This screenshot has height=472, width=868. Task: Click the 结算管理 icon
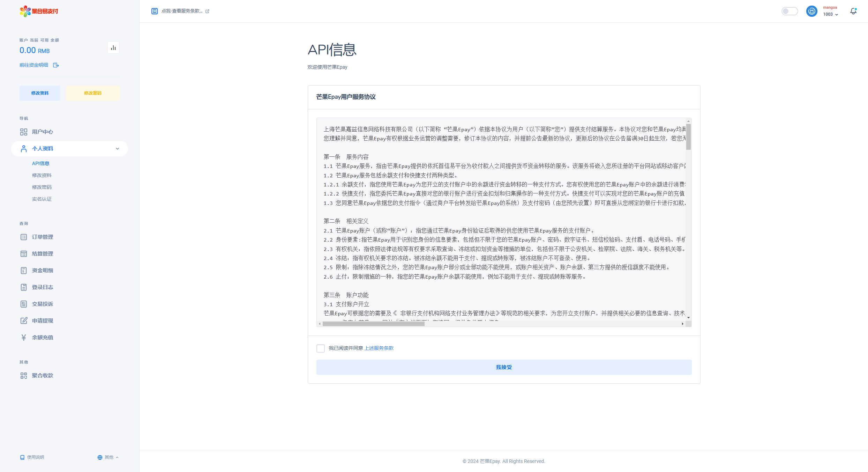point(24,254)
